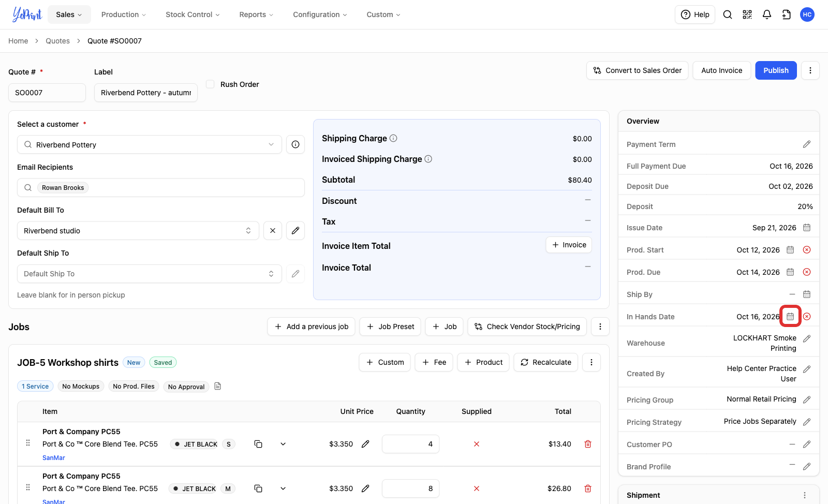Expand the size S line item chevron
Image resolution: width=828 pixels, height=504 pixels.
click(283, 444)
